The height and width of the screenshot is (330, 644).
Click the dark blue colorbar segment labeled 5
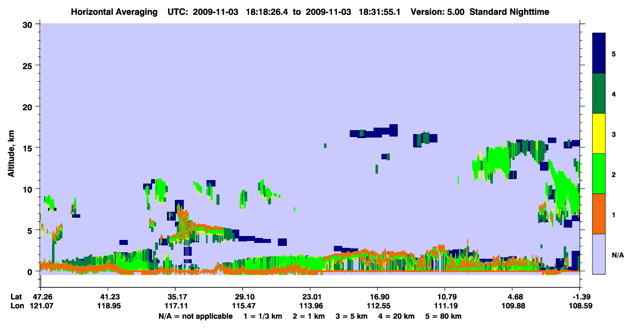(x=599, y=53)
